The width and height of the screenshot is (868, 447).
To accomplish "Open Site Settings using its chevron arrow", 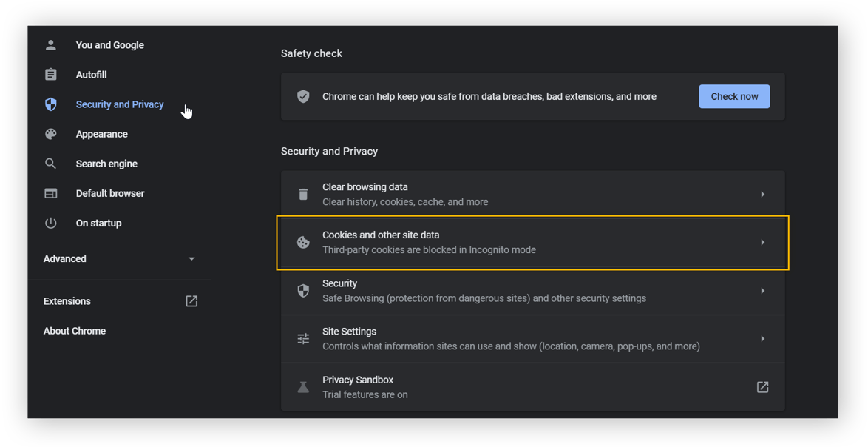I will [x=762, y=339].
